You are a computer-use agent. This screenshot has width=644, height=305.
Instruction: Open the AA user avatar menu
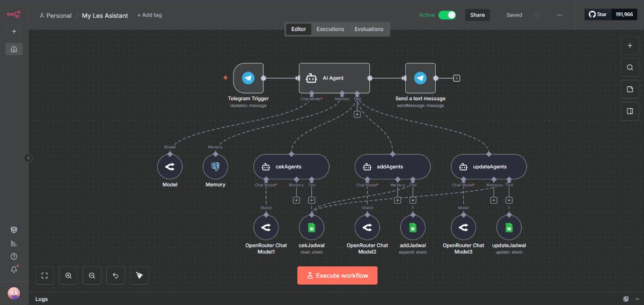coord(14,293)
